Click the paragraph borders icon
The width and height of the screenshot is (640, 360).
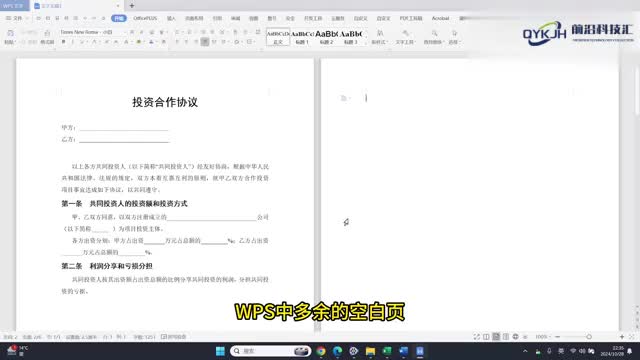249,42
